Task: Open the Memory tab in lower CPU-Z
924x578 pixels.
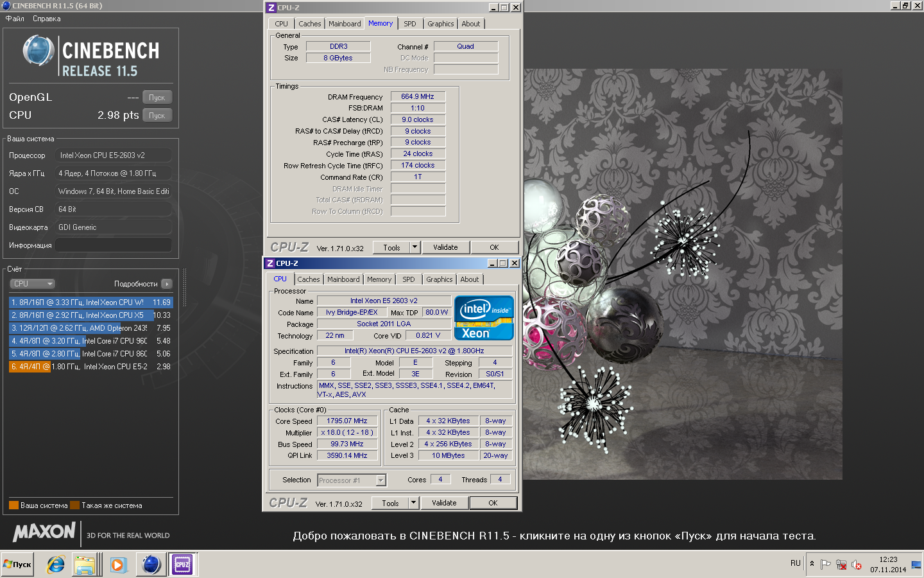Action: [x=379, y=279]
